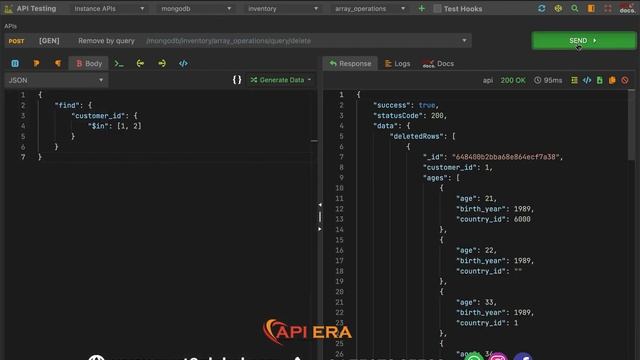Click the API Testing app logo icon
This screenshot has width=640, height=360.
pyautogui.click(x=8, y=8)
